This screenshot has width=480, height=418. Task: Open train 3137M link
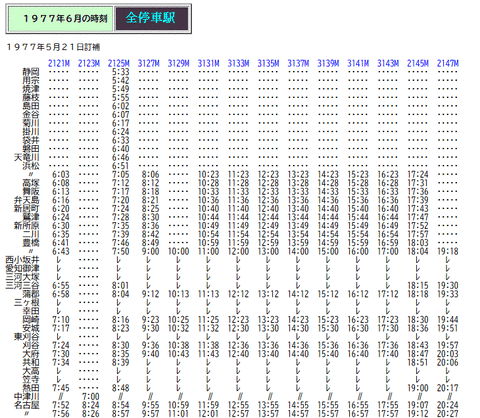tap(298, 63)
